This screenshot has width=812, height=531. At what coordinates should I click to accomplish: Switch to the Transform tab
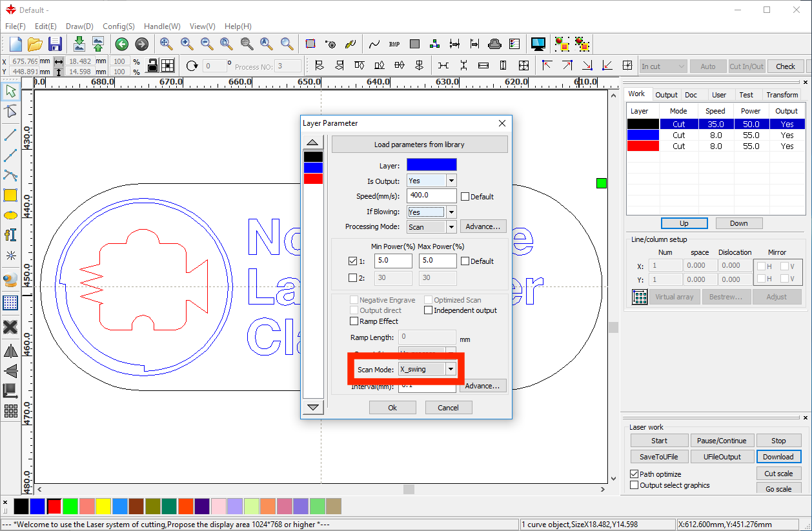click(782, 95)
